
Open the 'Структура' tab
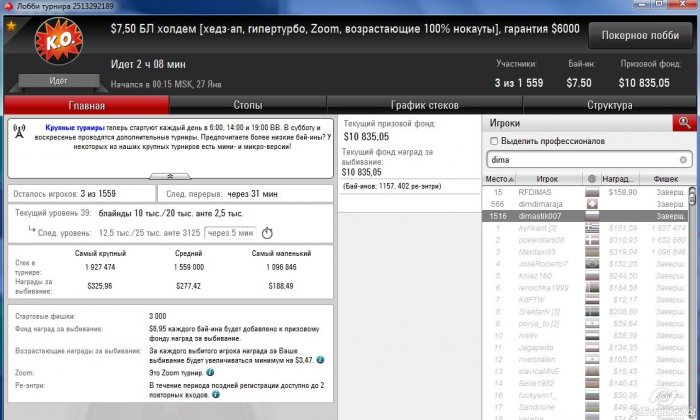click(x=609, y=105)
